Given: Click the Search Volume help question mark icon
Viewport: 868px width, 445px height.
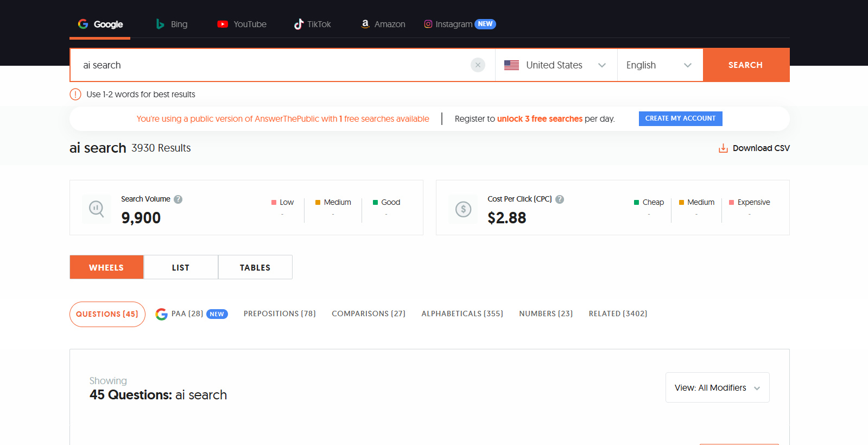Looking at the screenshot, I should (178, 199).
